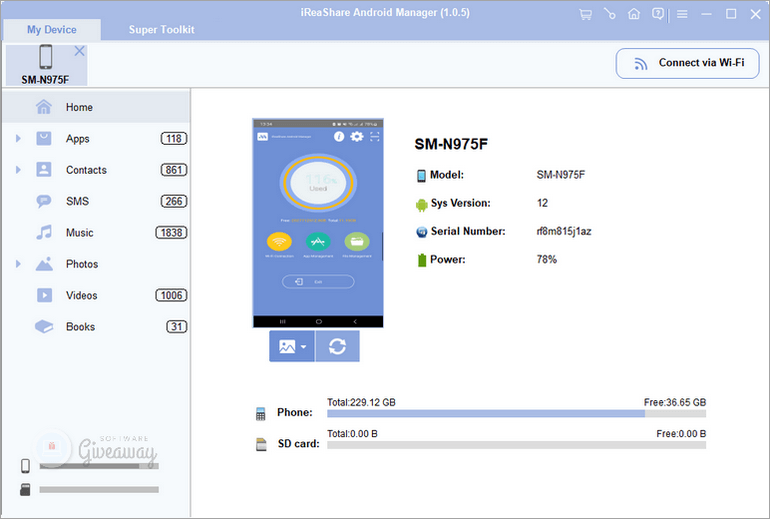Click the key-shaped register icon
Screen dimensions: 770x519
tap(609, 14)
